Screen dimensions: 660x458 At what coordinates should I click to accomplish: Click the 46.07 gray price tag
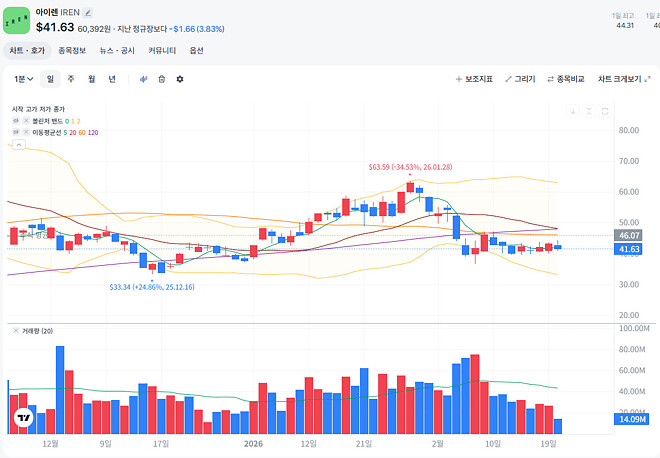click(628, 235)
